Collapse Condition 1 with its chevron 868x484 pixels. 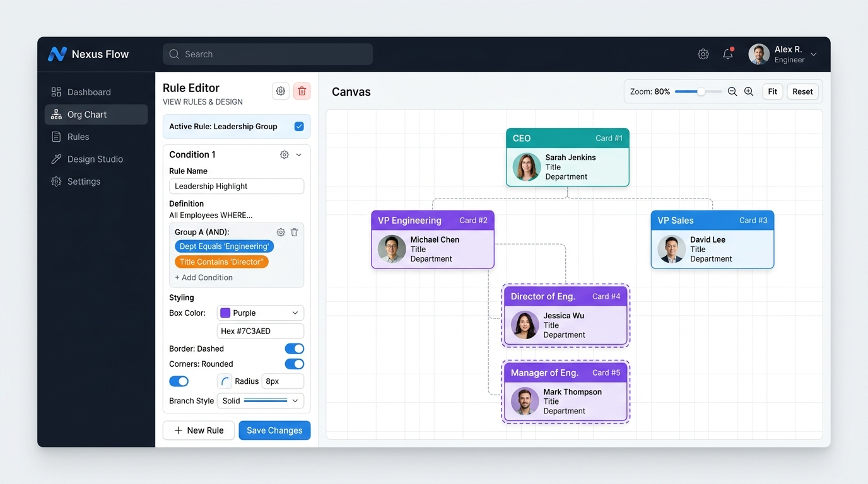299,154
